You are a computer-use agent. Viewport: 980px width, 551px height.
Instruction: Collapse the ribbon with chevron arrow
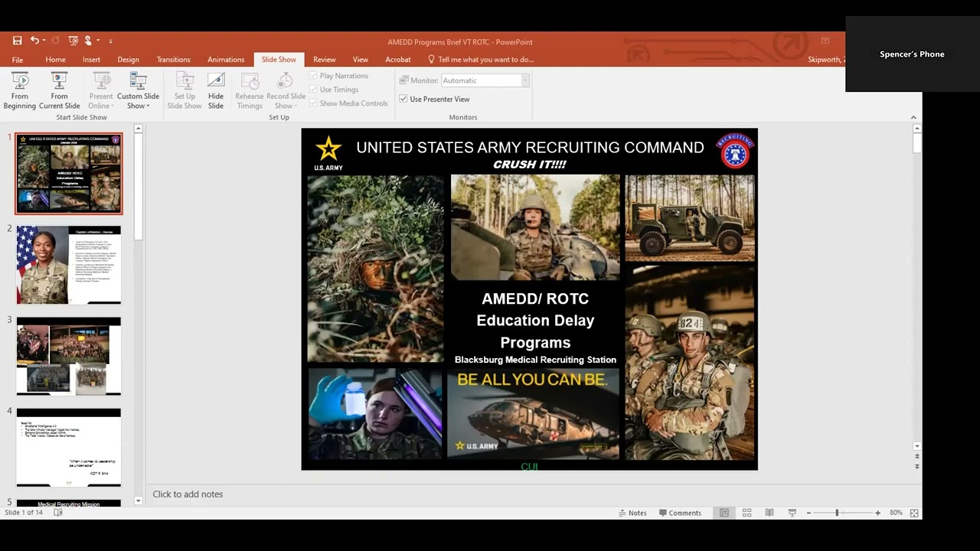[x=913, y=117]
